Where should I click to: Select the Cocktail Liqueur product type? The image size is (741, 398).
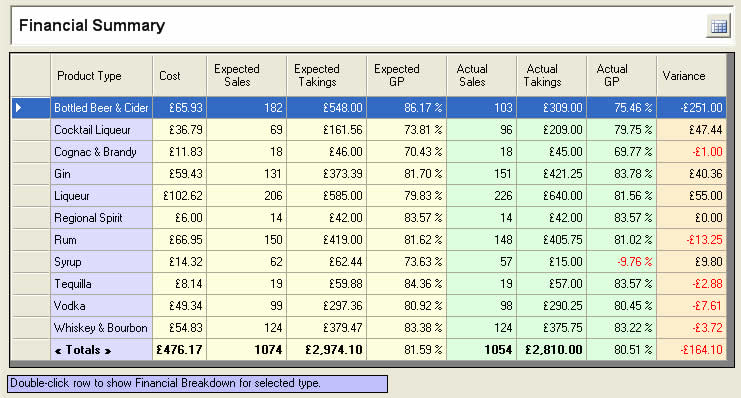pos(102,130)
